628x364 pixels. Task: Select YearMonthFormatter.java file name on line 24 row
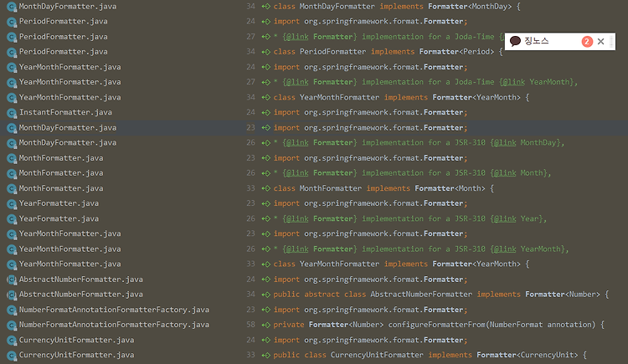point(69,67)
